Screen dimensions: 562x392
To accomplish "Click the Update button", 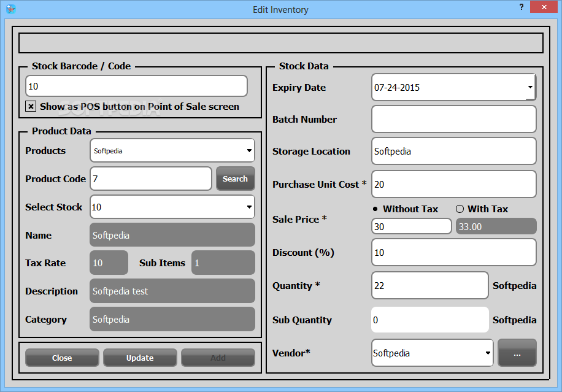I will coord(140,358).
